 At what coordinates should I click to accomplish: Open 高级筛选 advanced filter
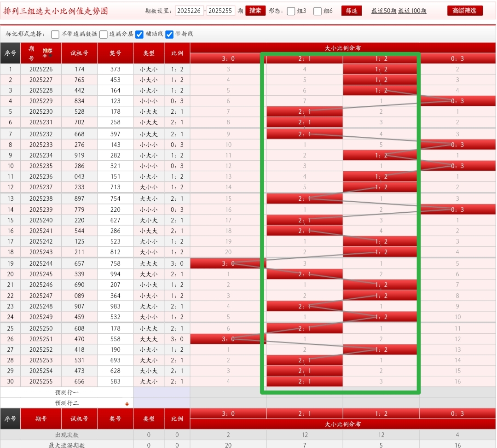(465, 11)
